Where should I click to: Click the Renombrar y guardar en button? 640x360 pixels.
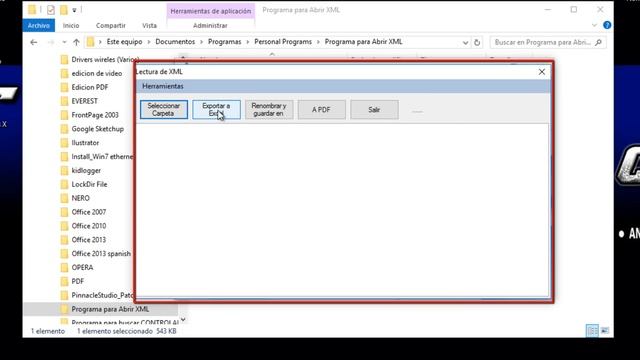click(269, 109)
